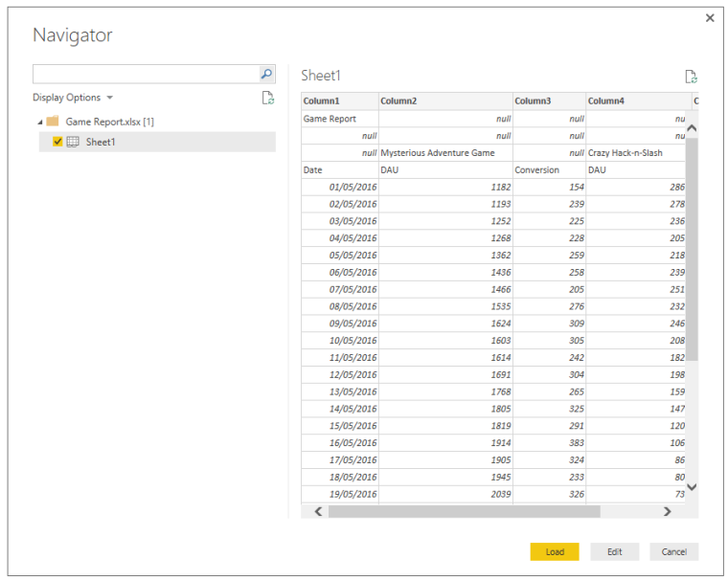728x581 pixels.
Task: Click the 05/05/2016 date cell
Action: pyautogui.click(x=340, y=256)
